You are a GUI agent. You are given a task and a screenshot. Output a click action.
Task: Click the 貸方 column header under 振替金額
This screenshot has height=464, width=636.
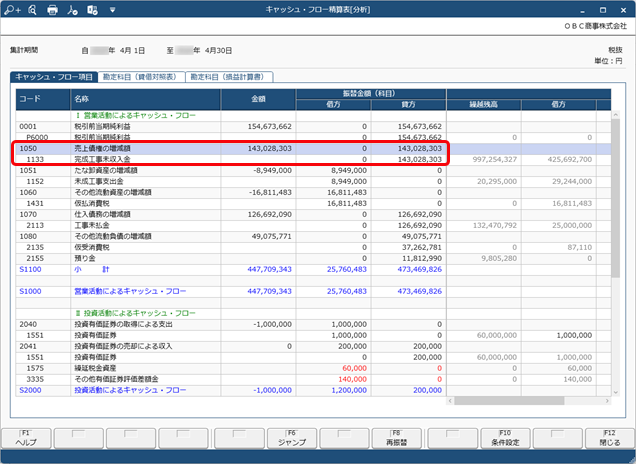click(408, 105)
